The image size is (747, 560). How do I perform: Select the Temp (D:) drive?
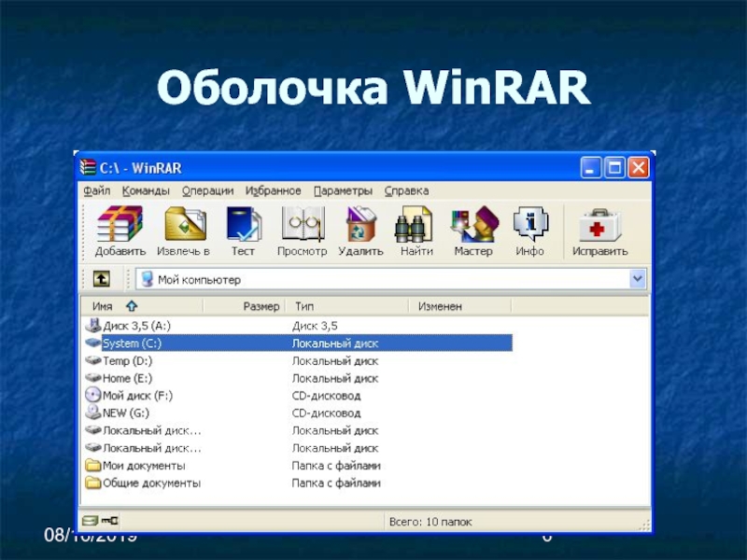[127, 361]
